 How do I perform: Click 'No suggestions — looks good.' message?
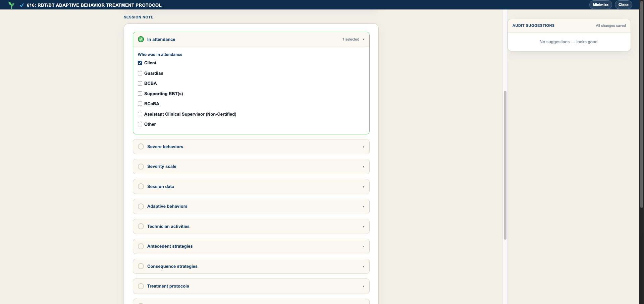pyautogui.click(x=569, y=42)
